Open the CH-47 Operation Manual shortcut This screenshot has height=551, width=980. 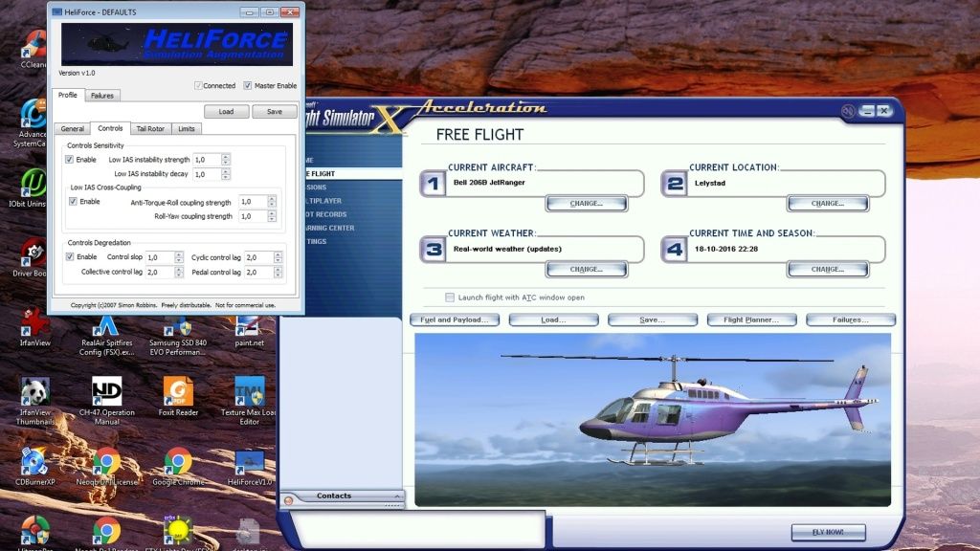(x=106, y=401)
